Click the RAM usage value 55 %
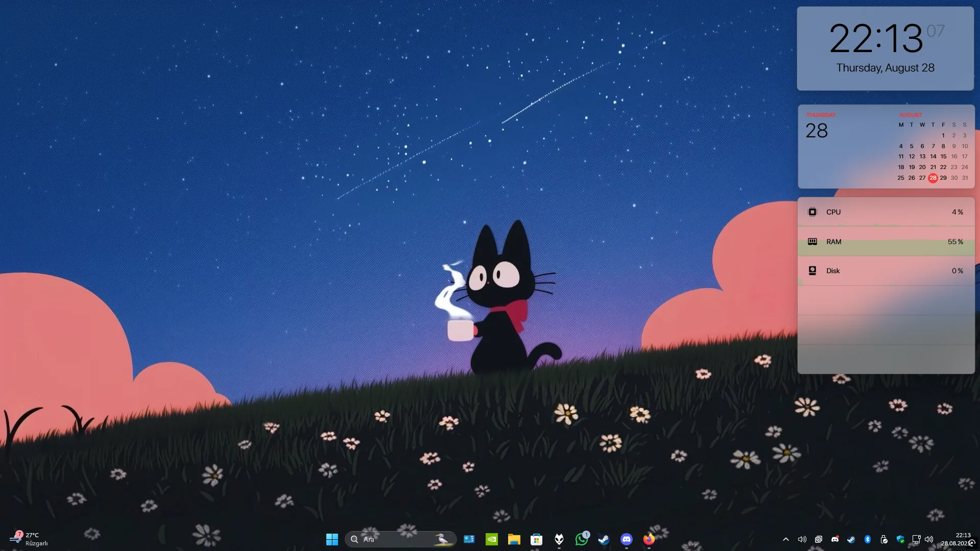The height and width of the screenshot is (551, 980). pyautogui.click(x=955, y=242)
